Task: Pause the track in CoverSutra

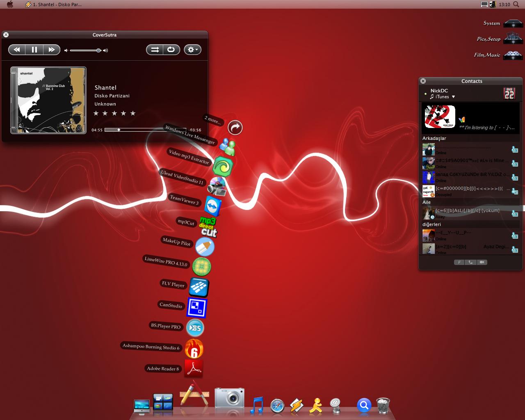Action: pyautogui.click(x=34, y=50)
